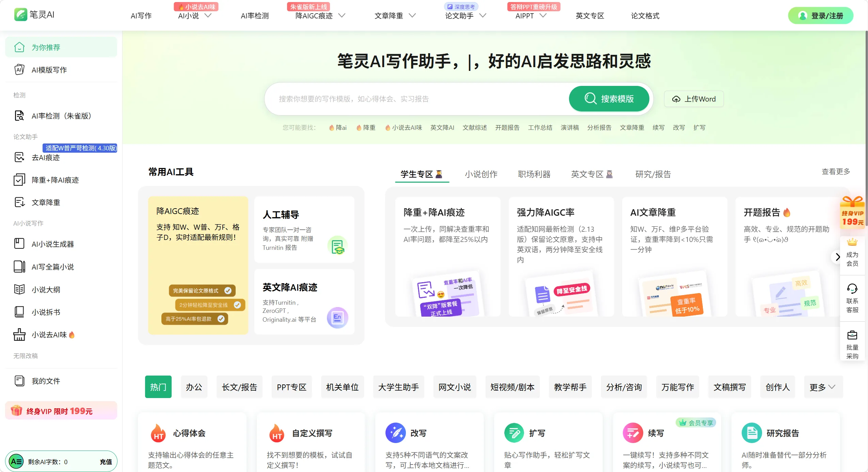Click the carousel next arrow
868x472 pixels.
[x=837, y=257]
